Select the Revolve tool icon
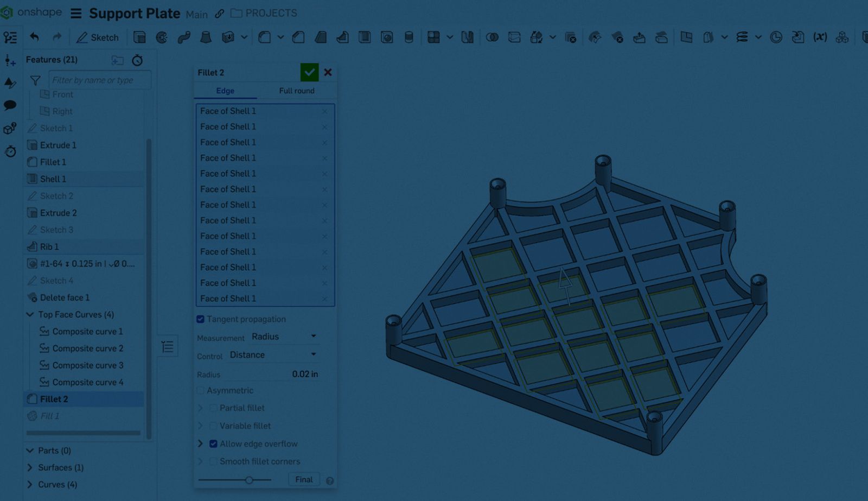 162,37
